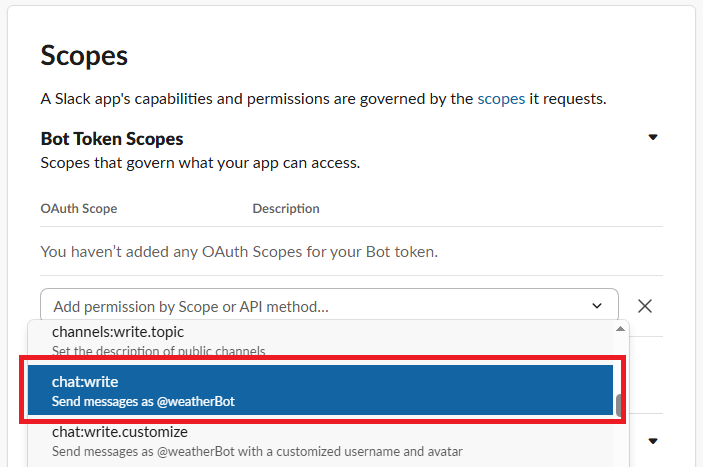This screenshot has height=467, width=703.
Task: Expand the lower section triangle arrow
Action: (x=653, y=441)
